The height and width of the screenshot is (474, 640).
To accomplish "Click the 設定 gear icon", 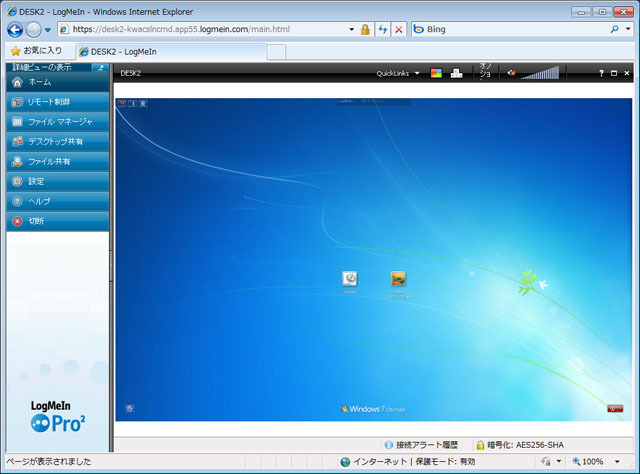I will click(x=17, y=181).
